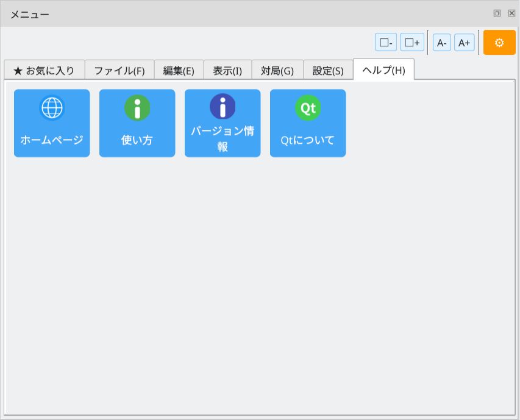520x420 pixels.
Task: Switch to the 表示(I) tab
Action: point(228,69)
